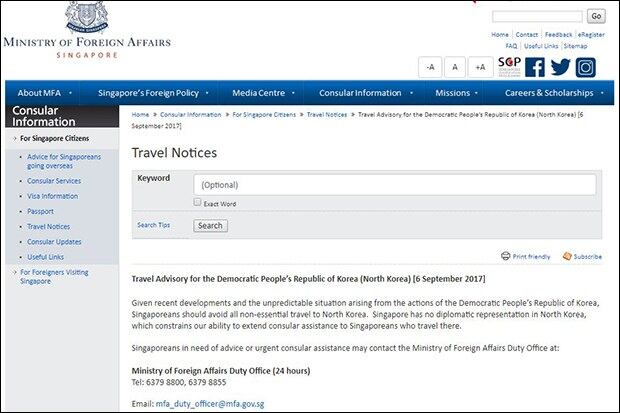Open the MFA Facebook page icon

pyautogui.click(x=535, y=67)
